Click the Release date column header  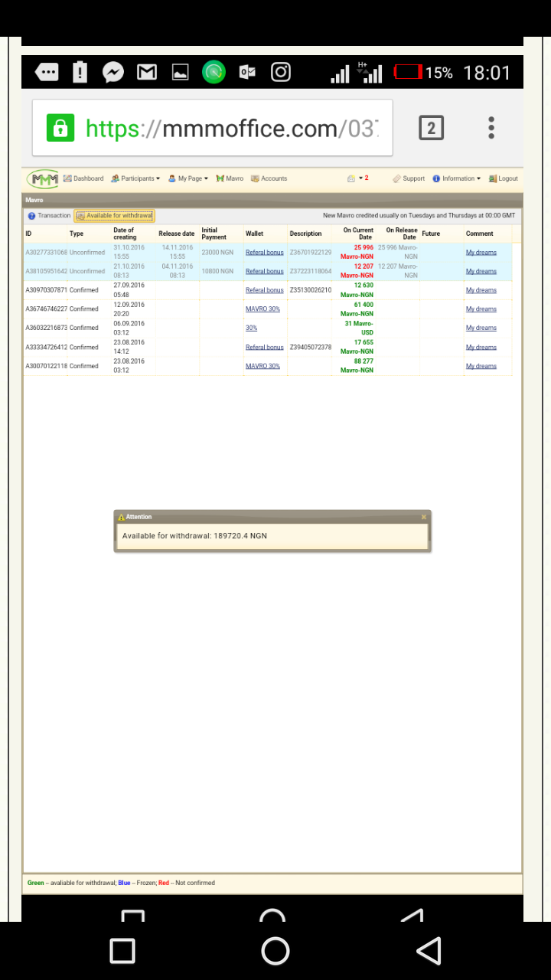pyautogui.click(x=178, y=234)
